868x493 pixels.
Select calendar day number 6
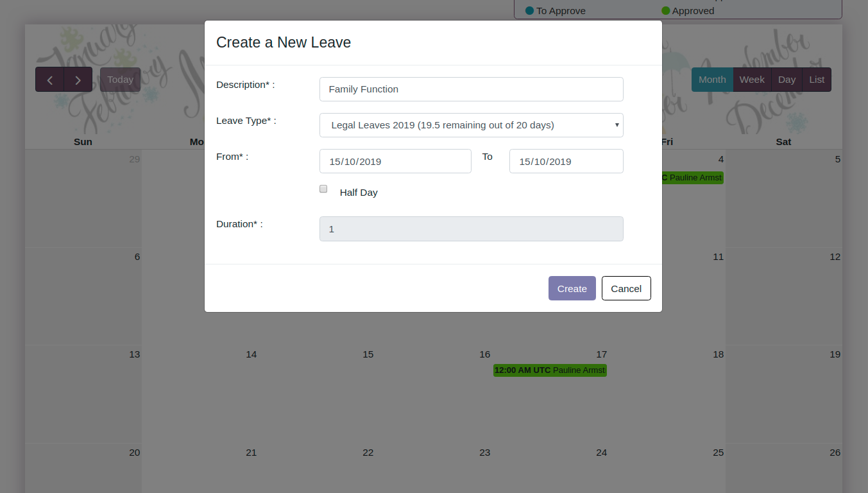coord(137,257)
